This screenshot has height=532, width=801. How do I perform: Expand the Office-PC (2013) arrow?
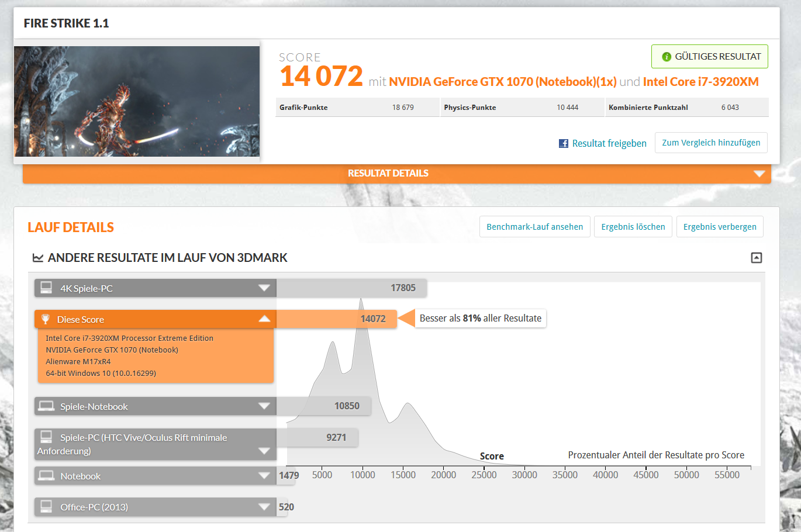(264, 507)
